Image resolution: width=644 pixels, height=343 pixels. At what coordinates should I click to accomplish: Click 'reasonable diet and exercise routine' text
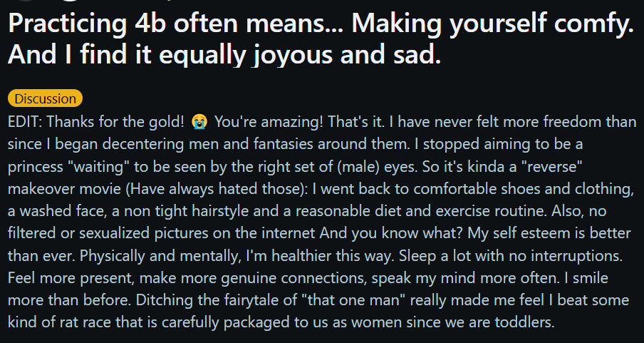(422, 211)
